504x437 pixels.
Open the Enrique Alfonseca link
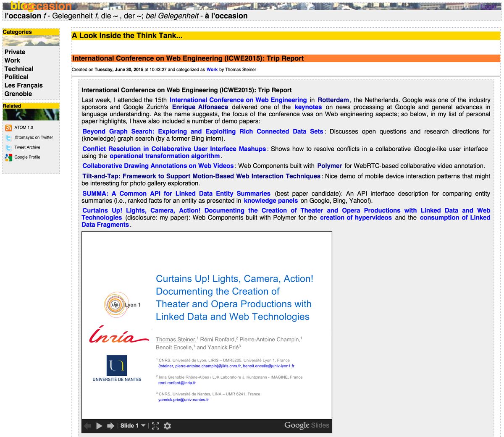coord(200,107)
